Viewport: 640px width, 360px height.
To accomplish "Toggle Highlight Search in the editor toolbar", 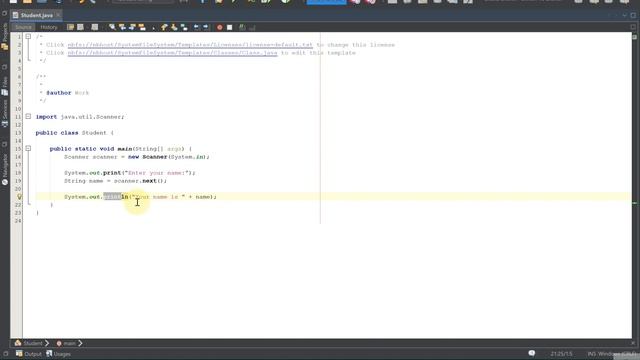I will click(x=142, y=27).
